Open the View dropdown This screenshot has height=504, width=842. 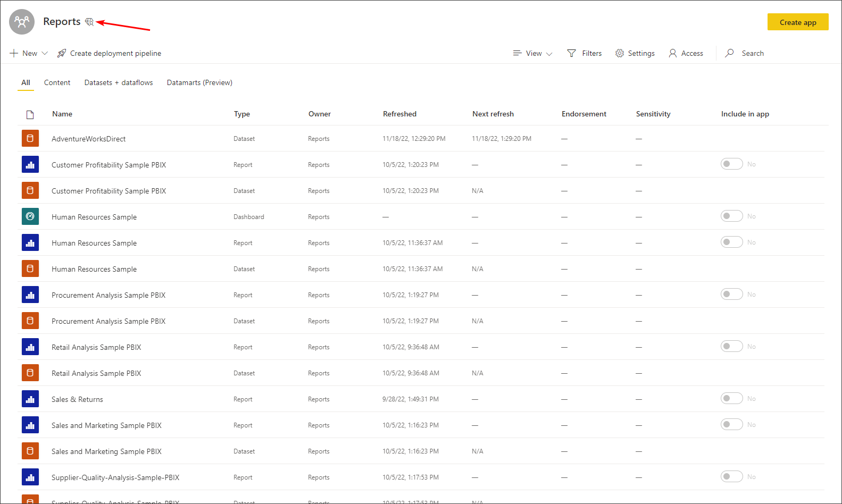tap(533, 53)
